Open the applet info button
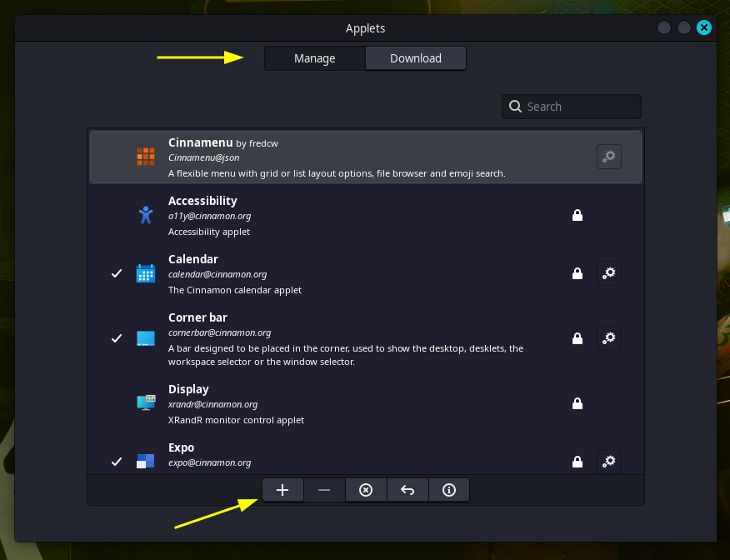The height and width of the screenshot is (560, 730). [x=449, y=490]
